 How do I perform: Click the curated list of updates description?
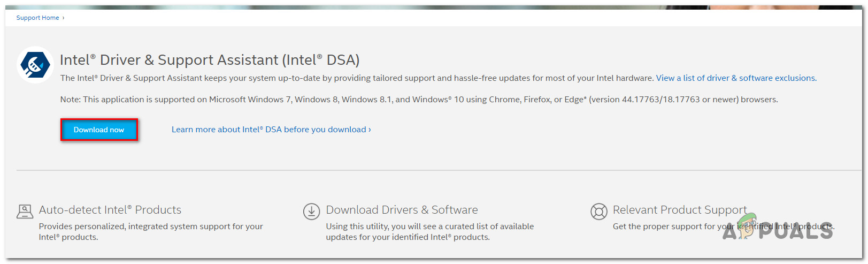[x=429, y=231]
